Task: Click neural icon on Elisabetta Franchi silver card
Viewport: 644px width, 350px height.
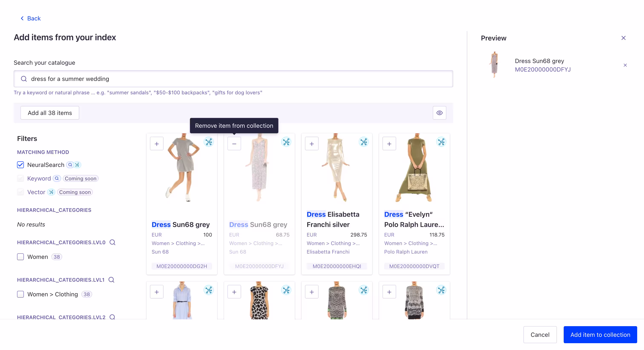Action: tap(364, 142)
